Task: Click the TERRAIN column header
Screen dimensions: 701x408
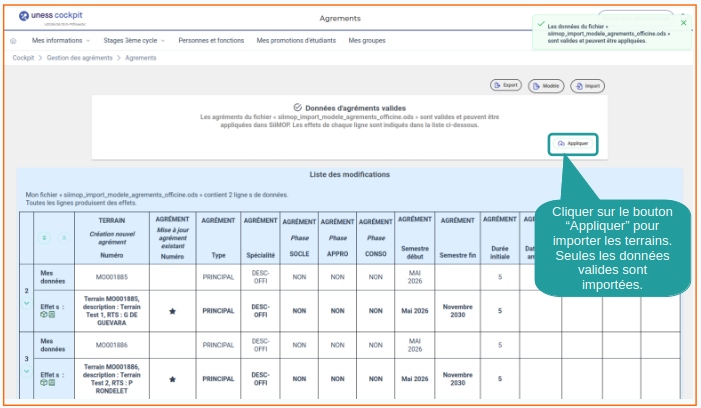Action: point(112,238)
